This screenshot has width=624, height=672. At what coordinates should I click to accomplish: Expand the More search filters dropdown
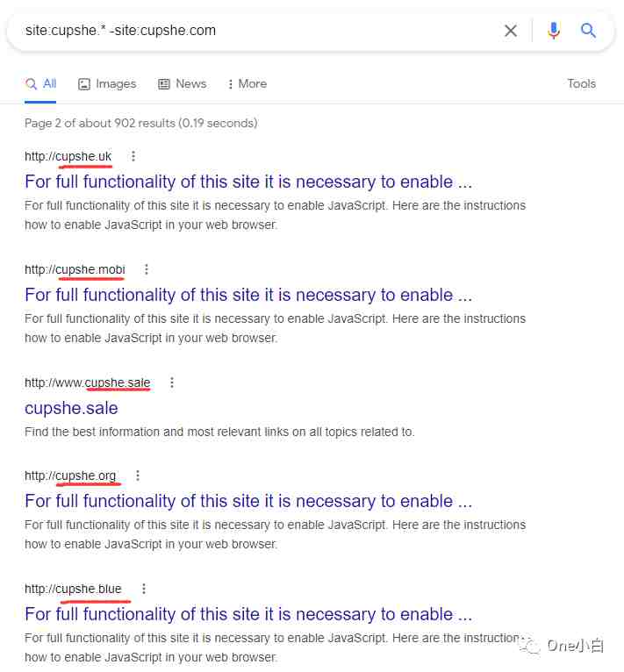point(247,83)
